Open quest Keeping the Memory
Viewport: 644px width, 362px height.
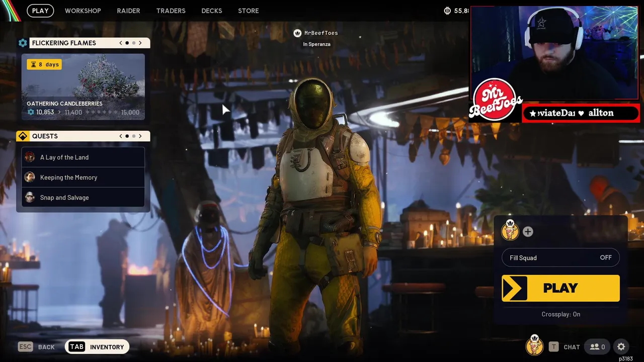pyautogui.click(x=83, y=177)
